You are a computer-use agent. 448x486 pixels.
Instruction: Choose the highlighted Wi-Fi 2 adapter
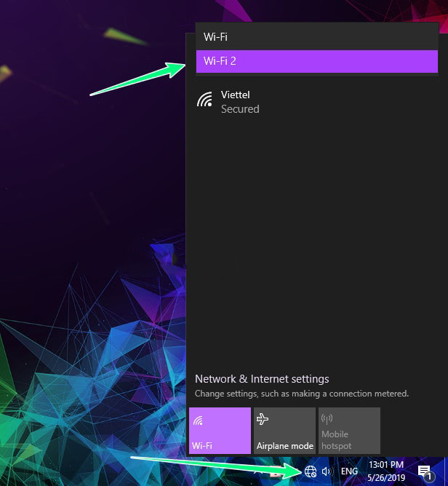coord(317,61)
